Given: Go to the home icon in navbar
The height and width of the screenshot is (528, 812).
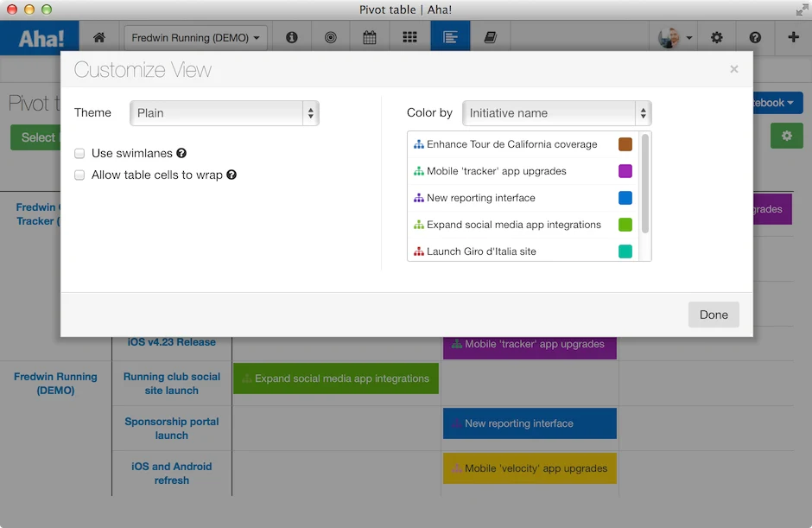Looking at the screenshot, I should pos(99,37).
